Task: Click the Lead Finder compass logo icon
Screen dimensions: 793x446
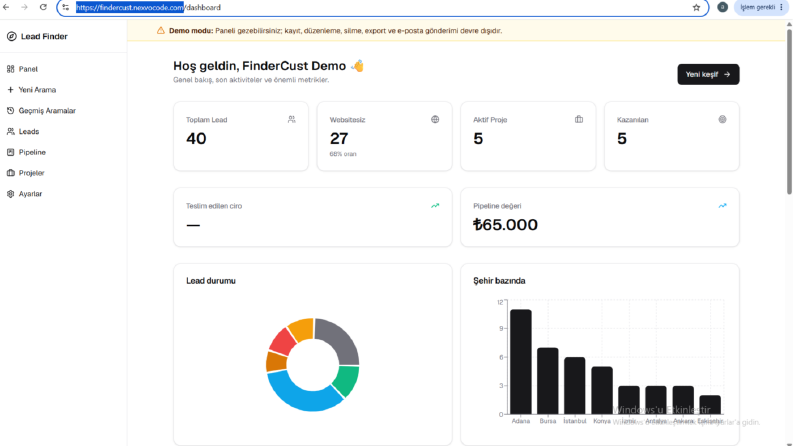Action: coord(12,36)
